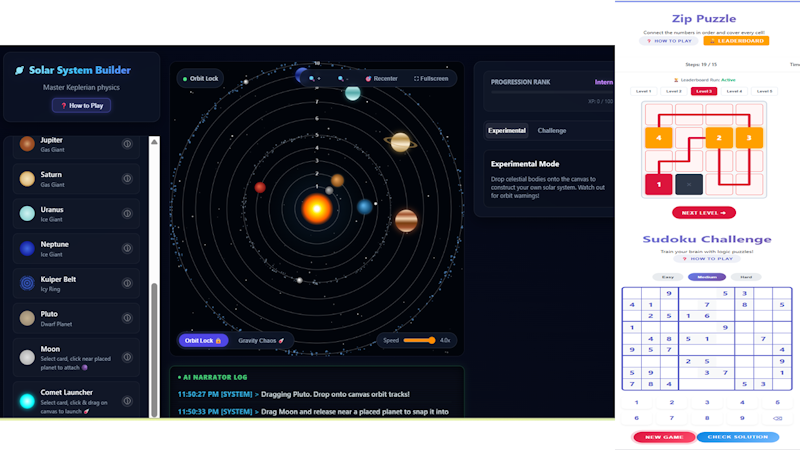Image resolution: width=800 pixels, height=450 pixels.
Task: Click the Neptune card info icon
Action: pos(127,248)
